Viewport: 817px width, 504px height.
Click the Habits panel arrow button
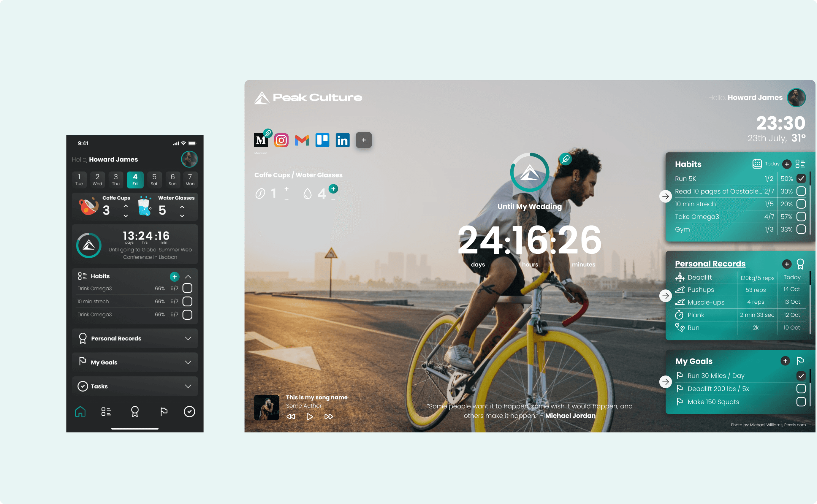pos(665,196)
